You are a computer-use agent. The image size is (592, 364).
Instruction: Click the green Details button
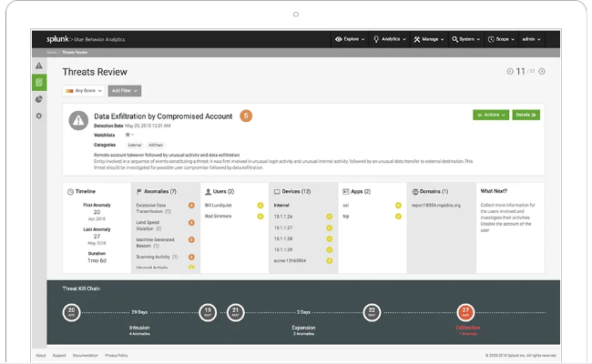pyautogui.click(x=526, y=115)
